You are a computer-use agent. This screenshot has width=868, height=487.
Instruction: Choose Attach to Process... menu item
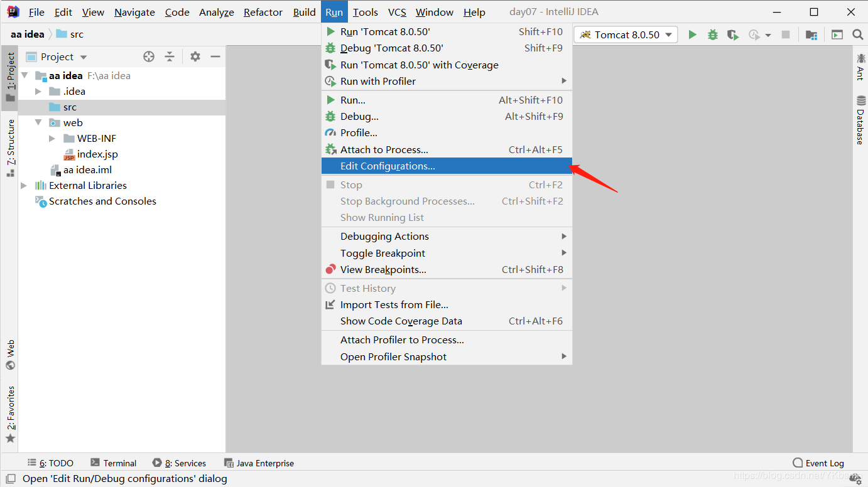[x=447, y=149]
